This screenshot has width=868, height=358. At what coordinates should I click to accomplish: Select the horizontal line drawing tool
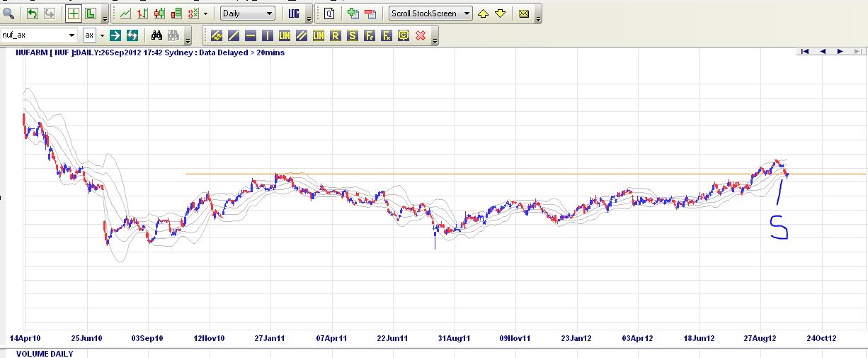(x=251, y=35)
